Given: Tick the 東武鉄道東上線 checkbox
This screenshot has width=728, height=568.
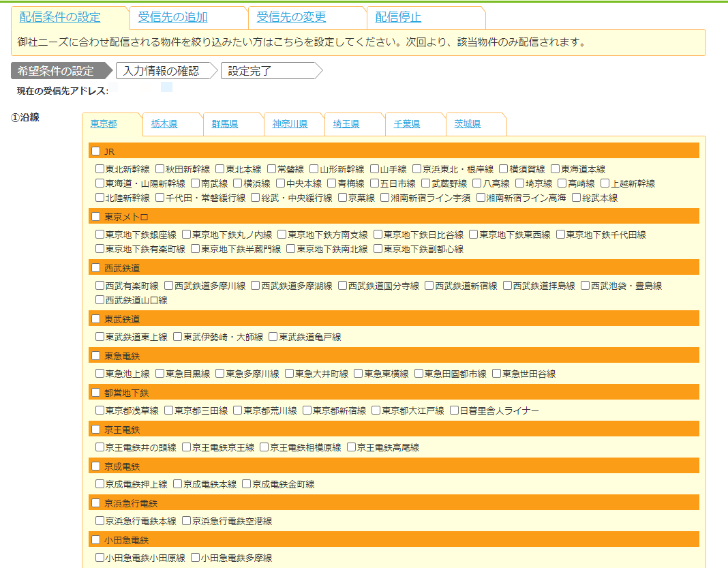Looking at the screenshot, I should 100,336.
